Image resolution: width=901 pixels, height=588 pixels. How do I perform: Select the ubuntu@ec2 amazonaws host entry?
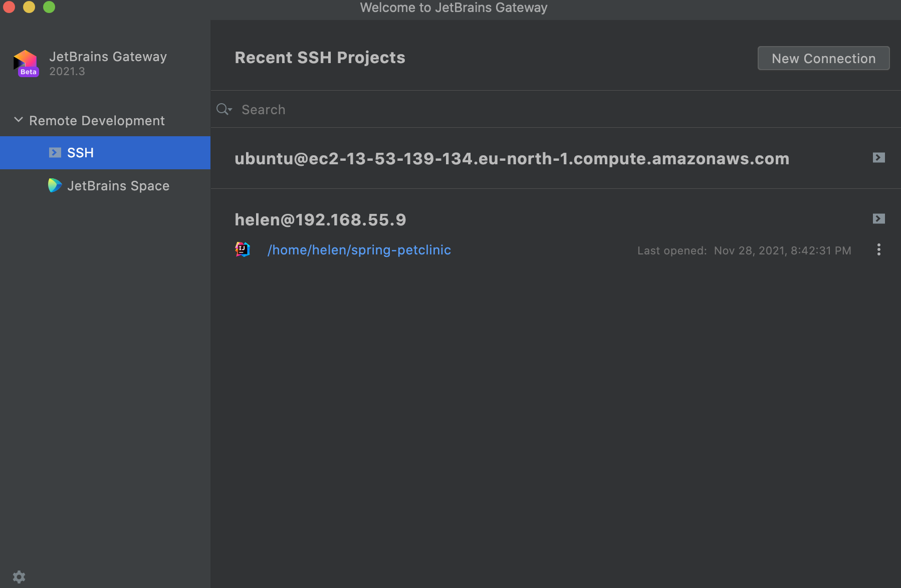pos(512,159)
